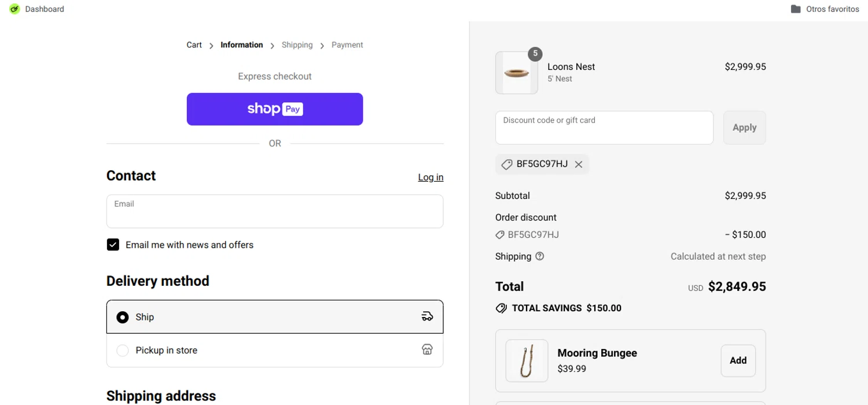Click the store icon in the Pickup row
868x405 pixels.
427,349
